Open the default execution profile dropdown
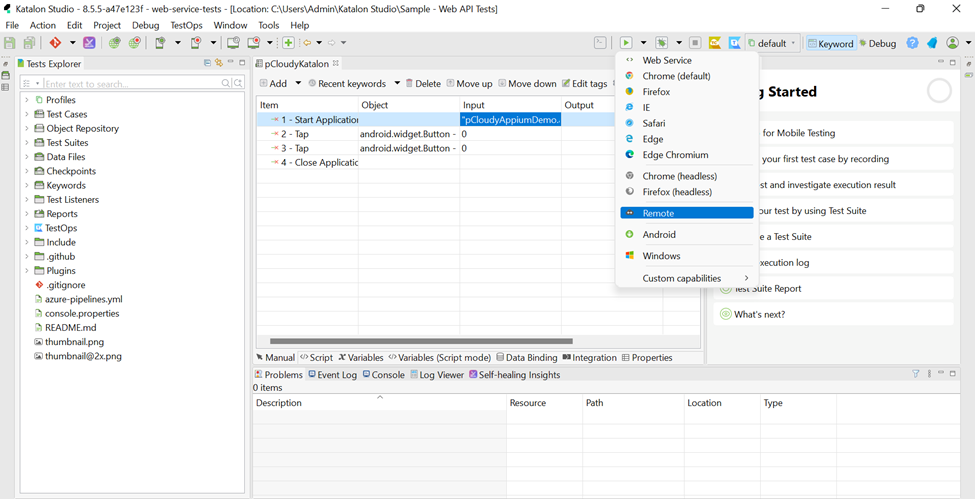This screenshot has height=499, width=975. (772, 44)
